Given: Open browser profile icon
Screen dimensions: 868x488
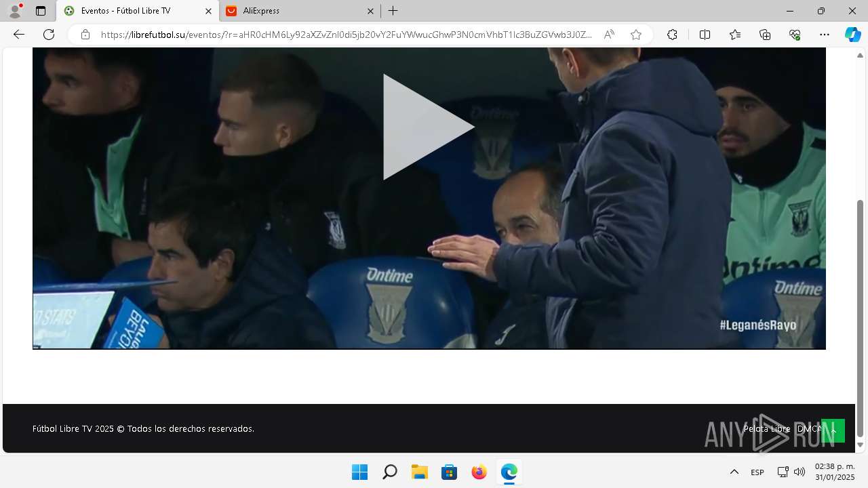Looking at the screenshot, I should click(x=14, y=10).
